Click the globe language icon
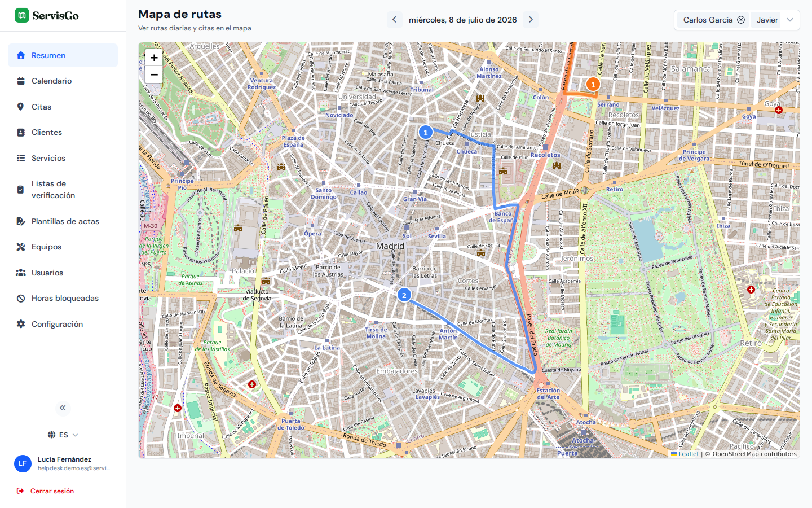Screen dimensions: 812x508 pyautogui.click(x=51, y=435)
